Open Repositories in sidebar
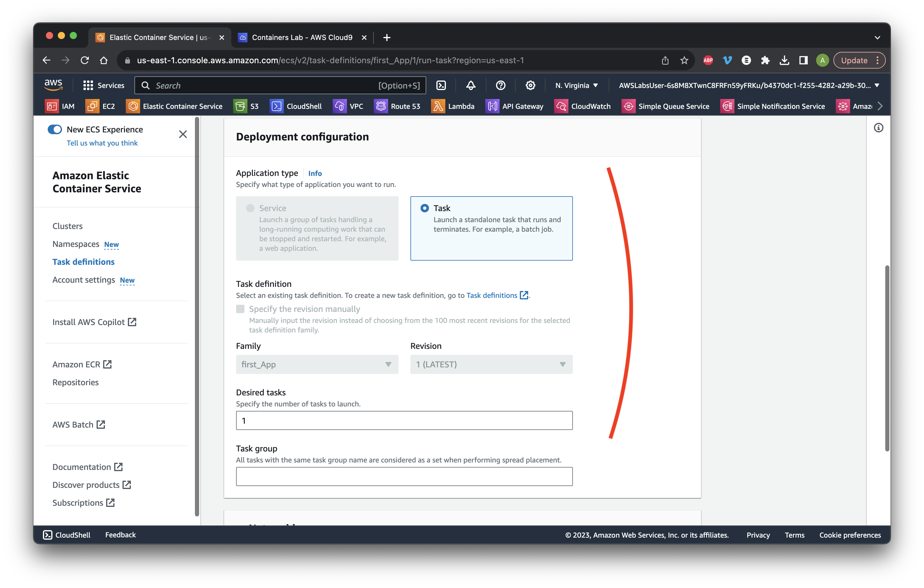The height and width of the screenshot is (588, 924). pyautogui.click(x=75, y=382)
